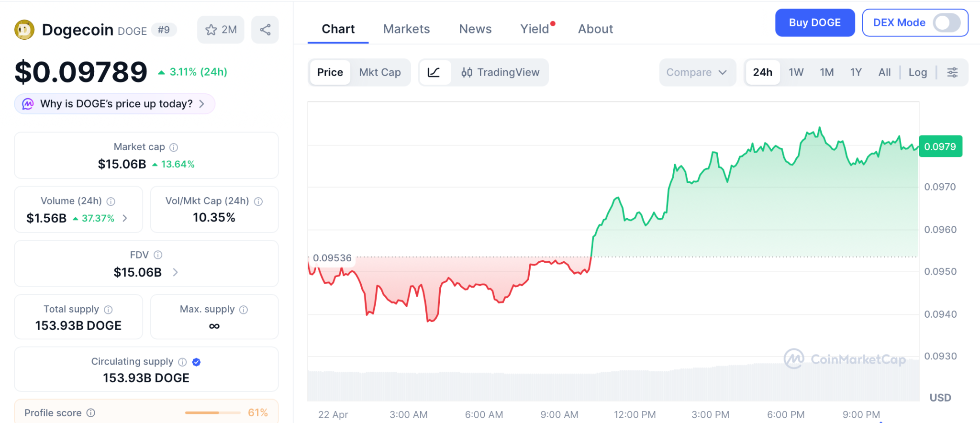Expand FDV details chevron

tap(175, 272)
